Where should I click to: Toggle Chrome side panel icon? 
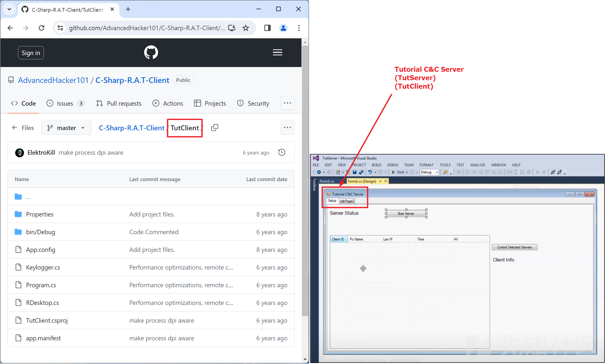tap(267, 28)
